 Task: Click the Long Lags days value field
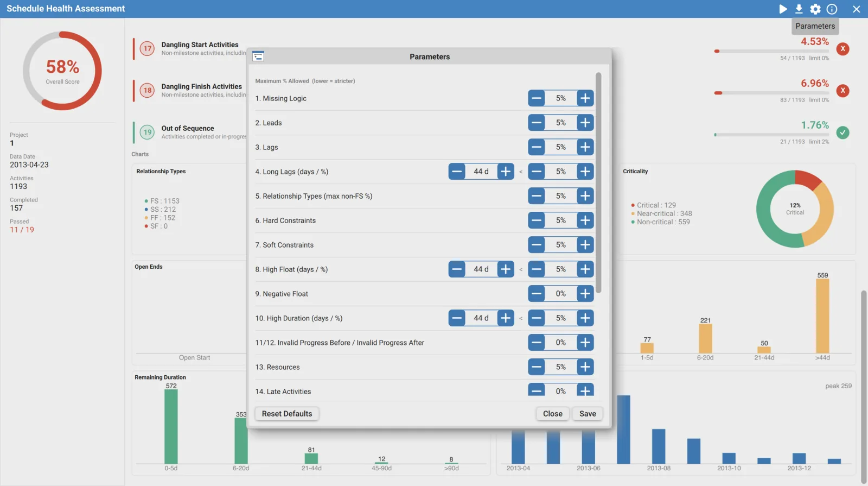[481, 172]
